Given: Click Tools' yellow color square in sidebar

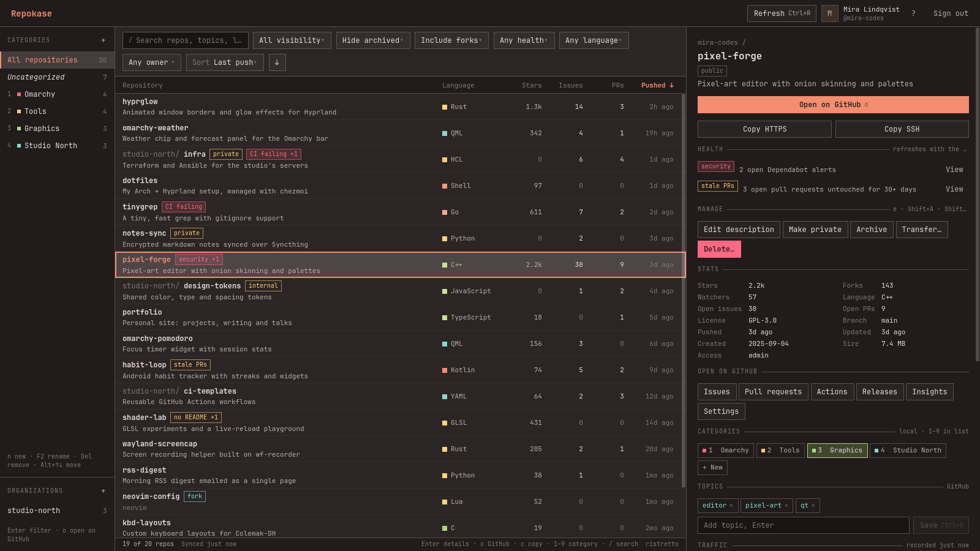Looking at the screenshot, I should (x=19, y=111).
